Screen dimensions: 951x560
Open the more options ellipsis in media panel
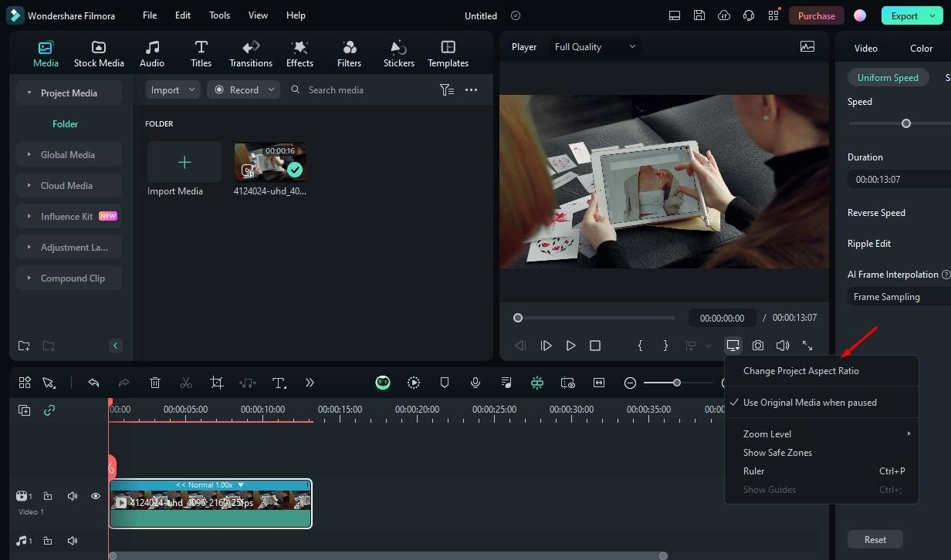(471, 90)
